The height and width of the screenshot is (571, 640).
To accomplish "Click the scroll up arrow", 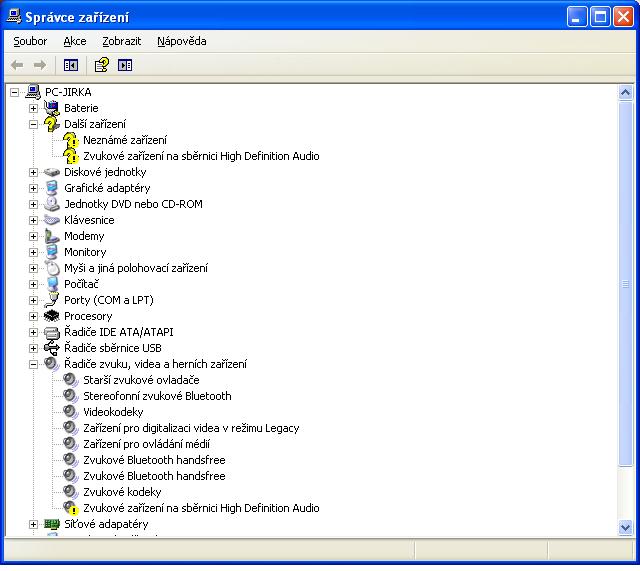I will coord(625,93).
